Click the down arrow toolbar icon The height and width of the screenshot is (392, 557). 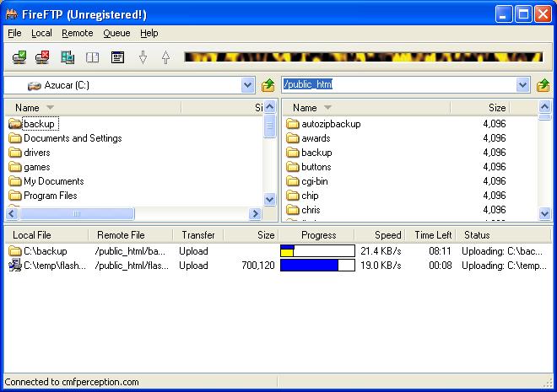click(x=143, y=57)
